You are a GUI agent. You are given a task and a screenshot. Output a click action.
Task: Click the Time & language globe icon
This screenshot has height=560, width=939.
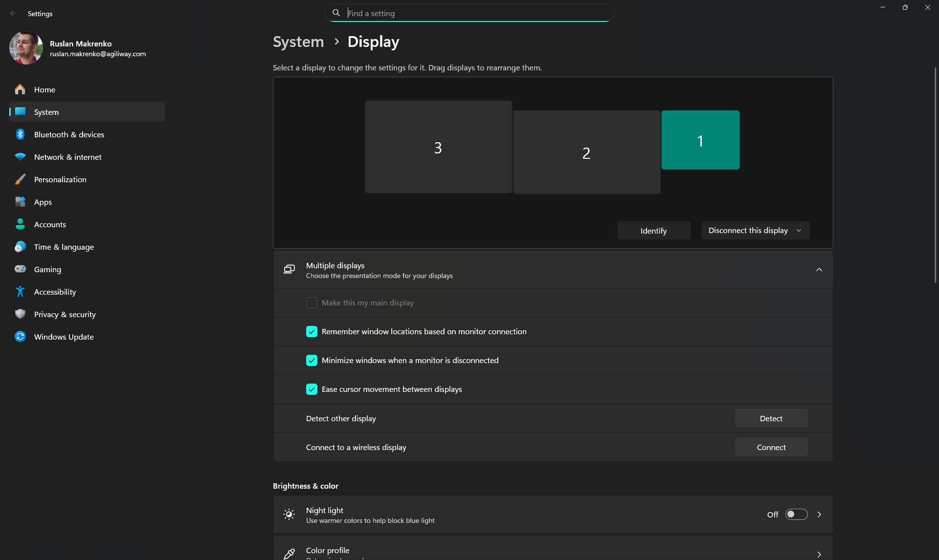[20, 247]
